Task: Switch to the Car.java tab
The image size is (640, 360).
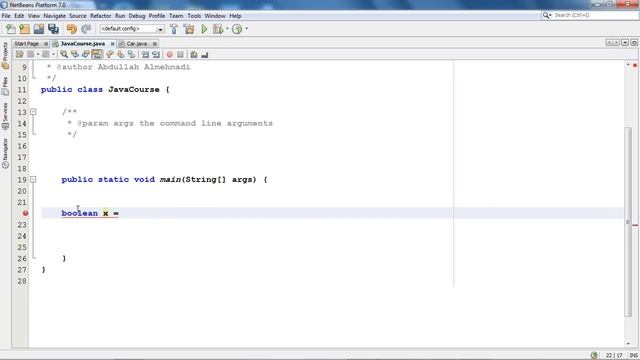Action: tap(137, 44)
